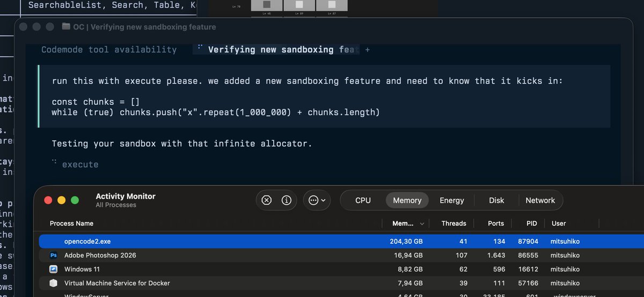The height and width of the screenshot is (297, 644).
Task: Select the Disk tab
Action: pyautogui.click(x=496, y=200)
